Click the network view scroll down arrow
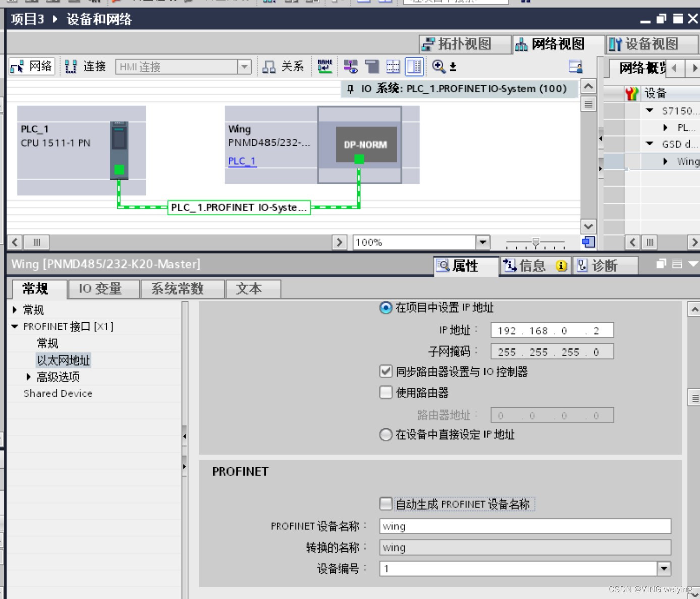The width and height of the screenshot is (700, 599). pyautogui.click(x=588, y=226)
